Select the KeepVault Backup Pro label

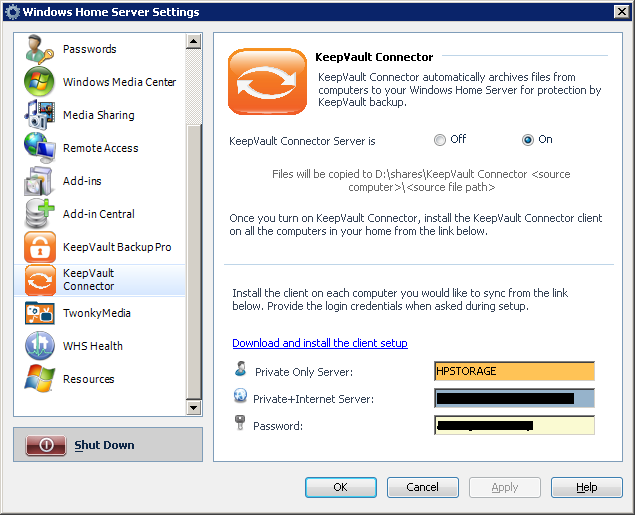tap(117, 247)
